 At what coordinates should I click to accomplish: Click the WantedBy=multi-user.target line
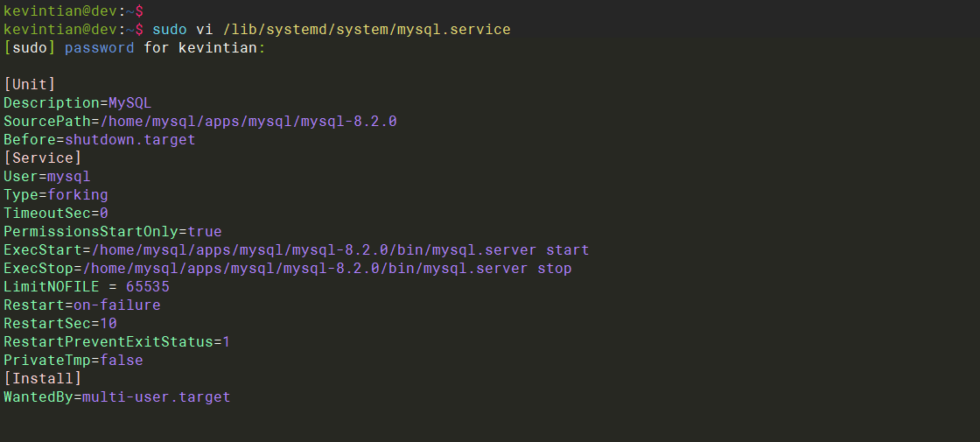tap(116, 396)
